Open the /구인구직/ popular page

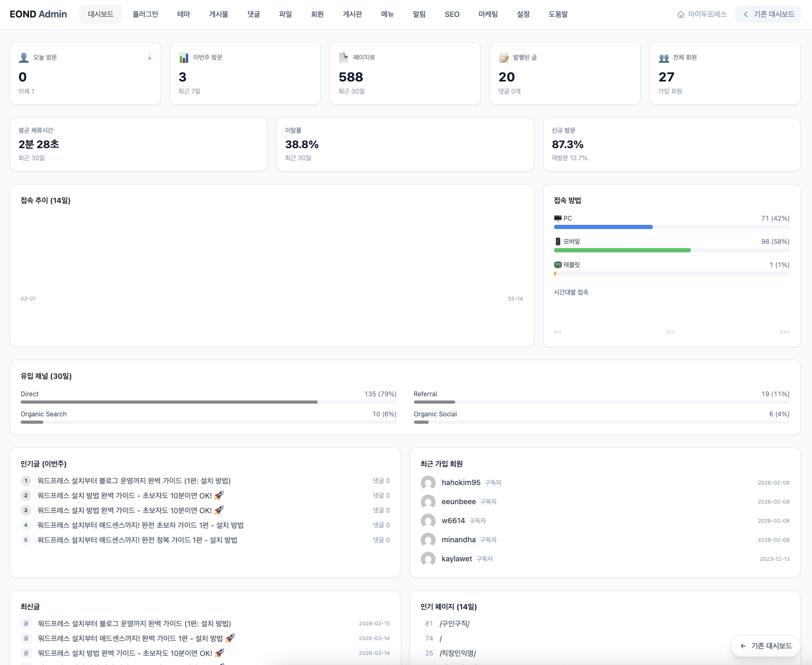point(454,624)
